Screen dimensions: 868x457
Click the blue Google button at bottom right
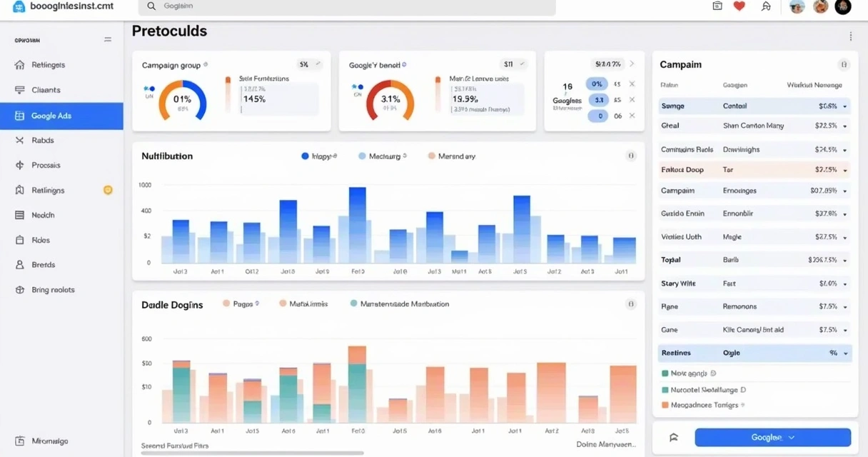coord(772,437)
